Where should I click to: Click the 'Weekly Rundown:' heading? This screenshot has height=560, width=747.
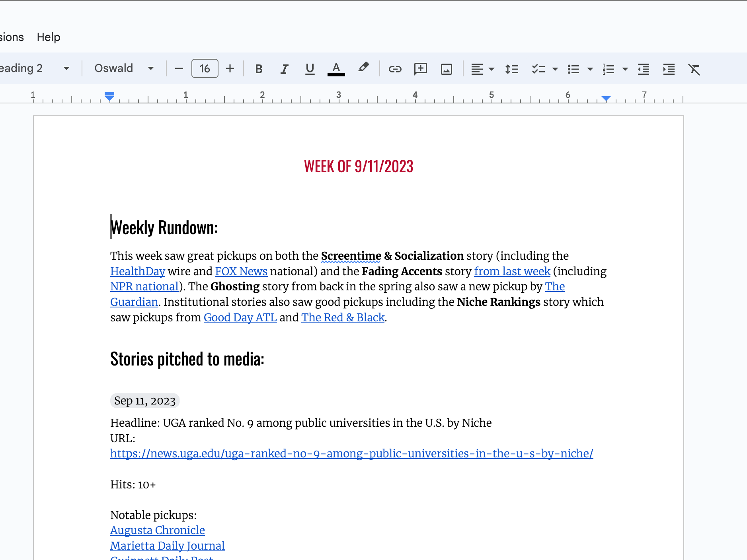164,227
